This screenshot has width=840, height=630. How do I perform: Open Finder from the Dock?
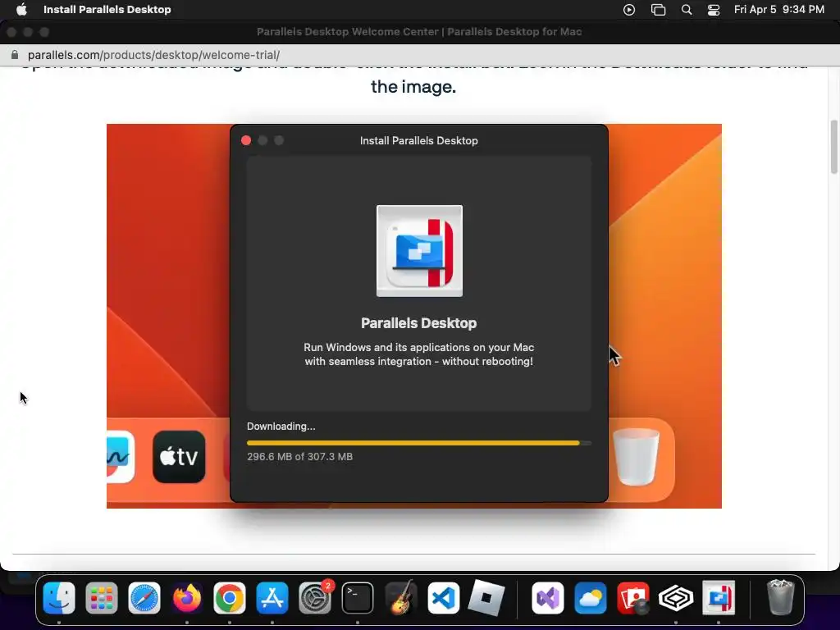point(59,598)
